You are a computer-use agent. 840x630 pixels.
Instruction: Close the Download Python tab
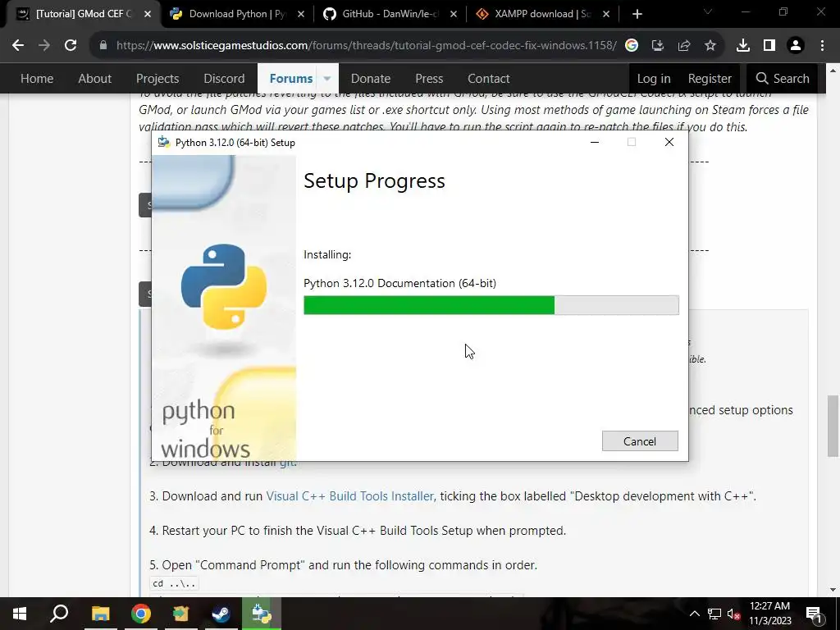click(300, 14)
